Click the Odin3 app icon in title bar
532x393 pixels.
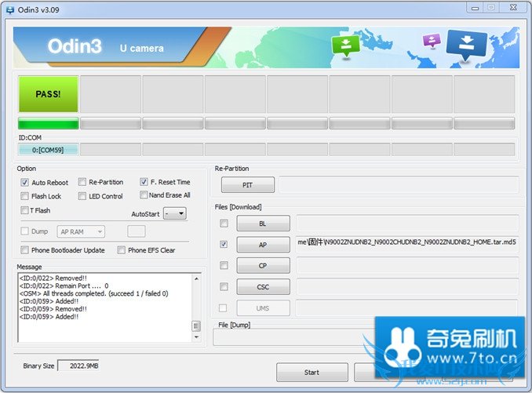click(10, 10)
